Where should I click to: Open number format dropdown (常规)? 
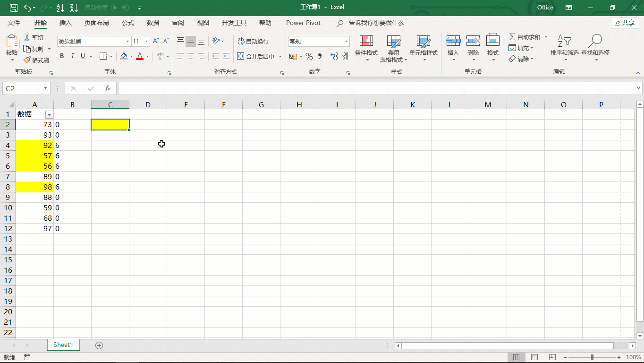coord(346,42)
